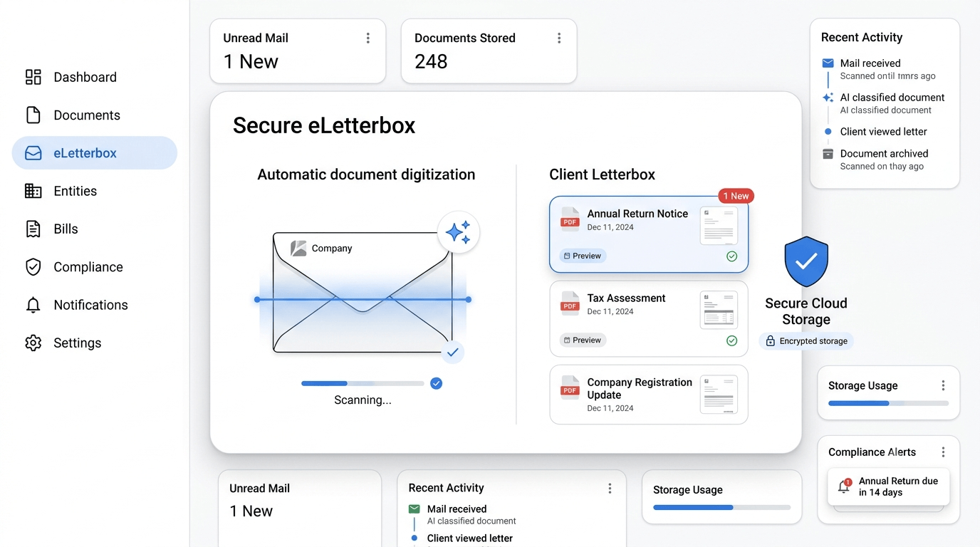Click the Documents page icon
The width and height of the screenshot is (980, 547).
[x=33, y=115]
